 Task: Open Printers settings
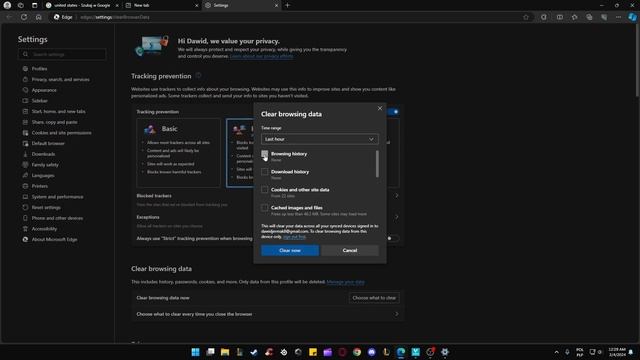click(x=40, y=186)
